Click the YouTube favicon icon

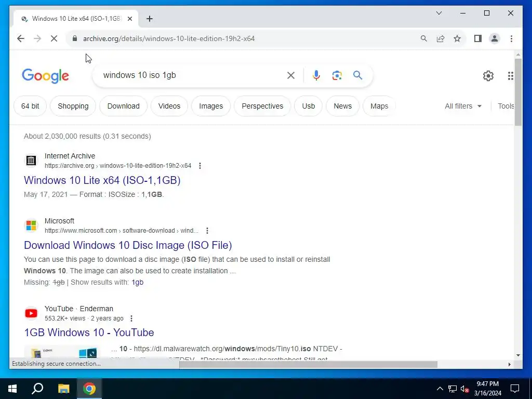click(x=31, y=313)
